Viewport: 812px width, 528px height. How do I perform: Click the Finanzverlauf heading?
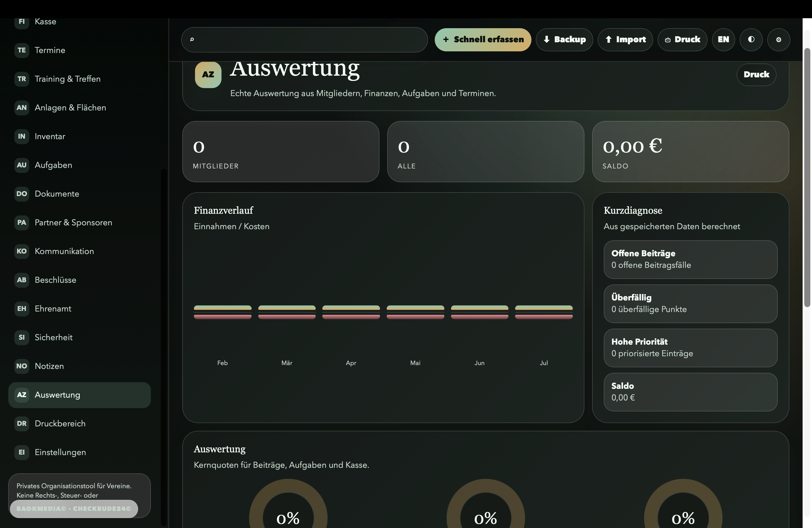223,210
